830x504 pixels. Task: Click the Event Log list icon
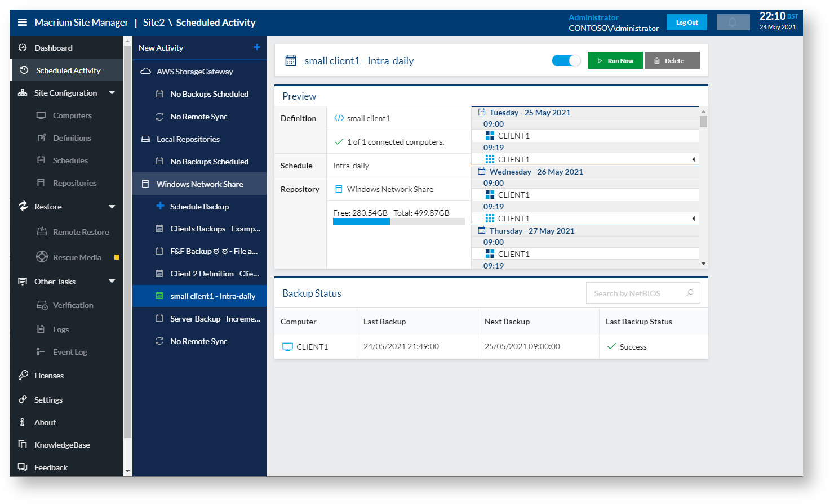tap(41, 352)
